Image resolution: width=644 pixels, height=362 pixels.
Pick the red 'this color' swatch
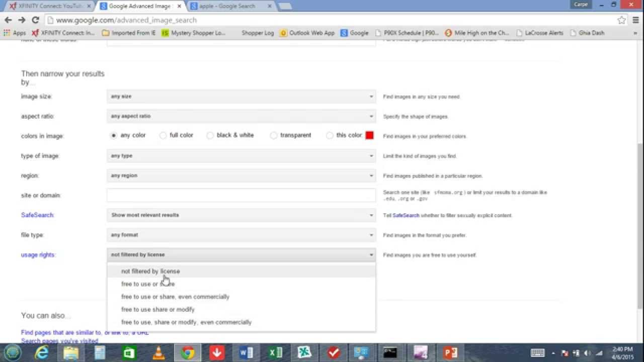370,135
